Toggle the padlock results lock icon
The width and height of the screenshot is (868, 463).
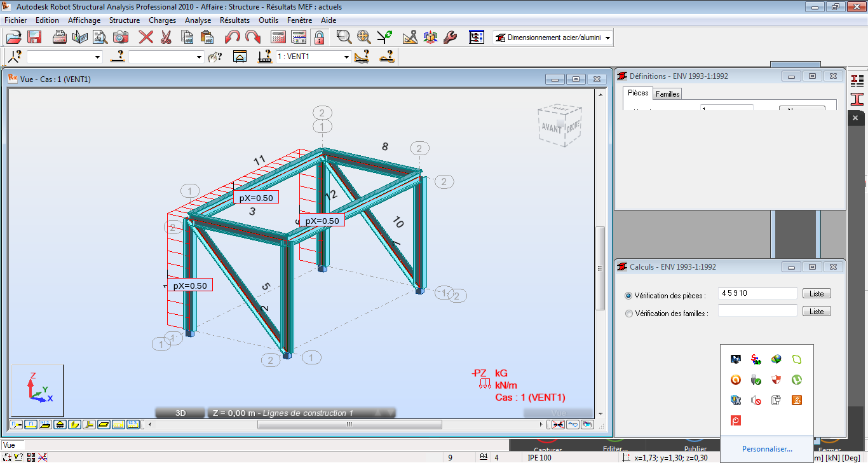coord(319,37)
